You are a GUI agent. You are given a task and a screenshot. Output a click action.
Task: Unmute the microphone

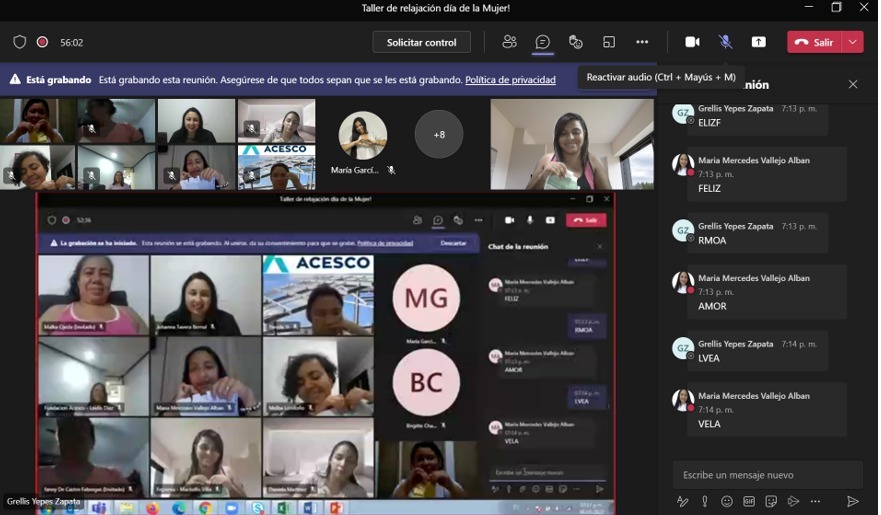click(x=726, y=42)
